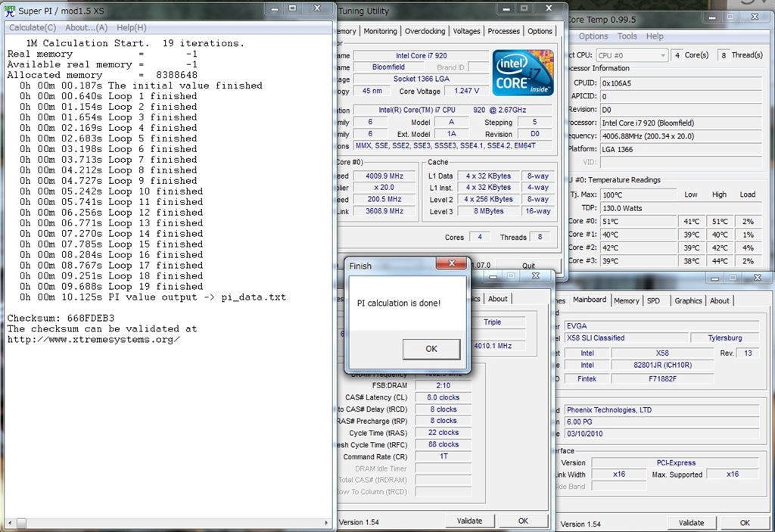This screenshot has height=532, width=775.
Task: Open the Calculate(C) menu
Action: click(33, 27)
